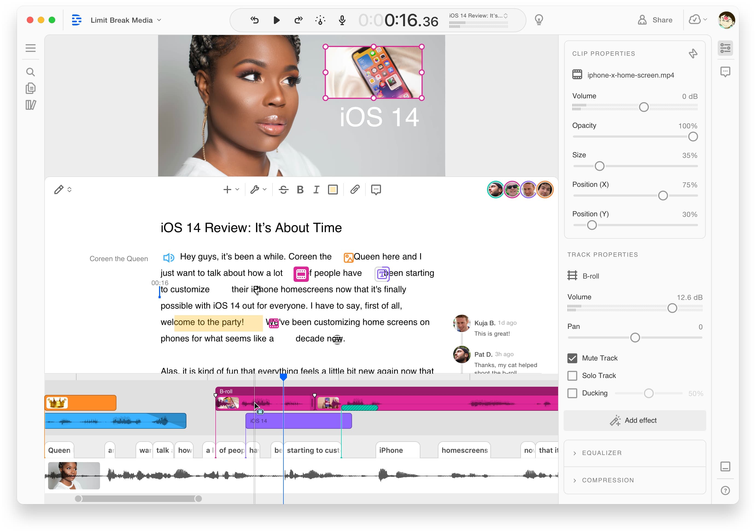Screen dimensions: 756x532
Task: Select the attachment/link clip icon
Action: point(356,190)
